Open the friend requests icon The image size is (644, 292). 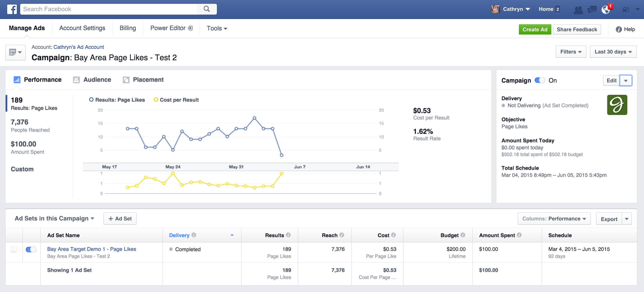[x=578, y=10]
